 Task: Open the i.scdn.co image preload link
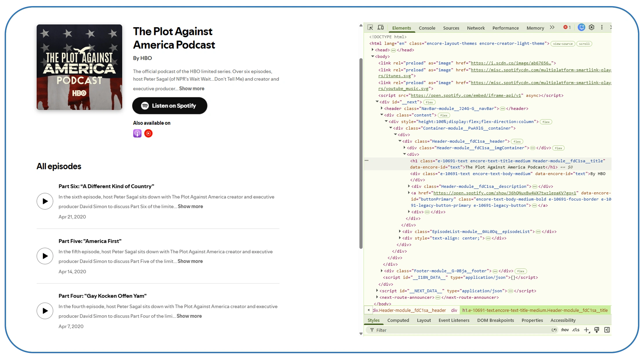pos(511,63)
